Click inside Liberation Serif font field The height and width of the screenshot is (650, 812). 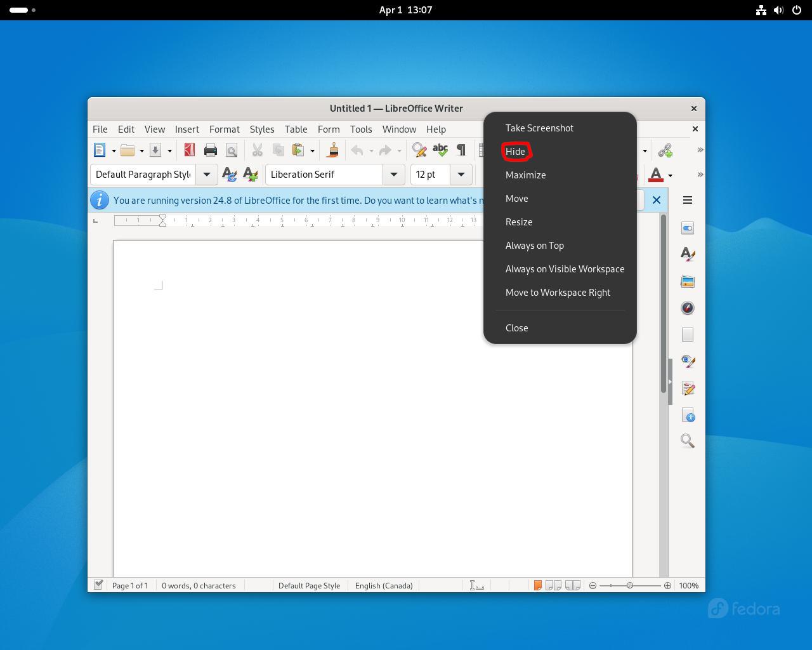tap(324, 175)
